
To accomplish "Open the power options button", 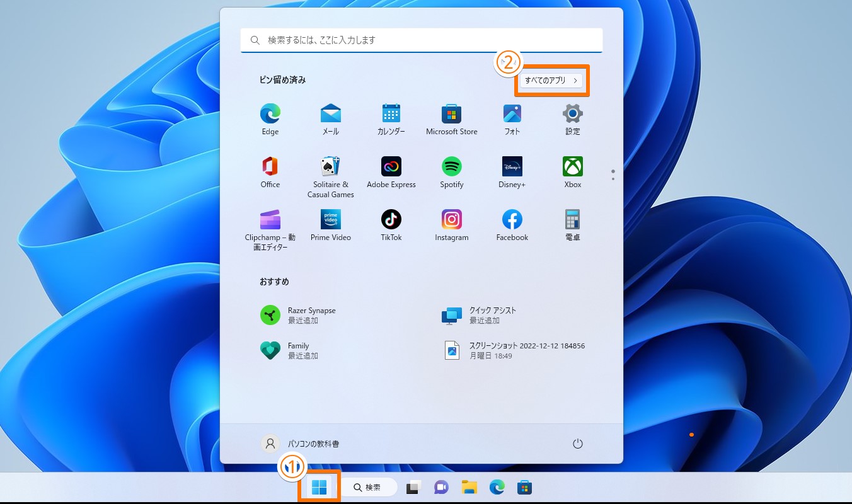I will (578, 444).
